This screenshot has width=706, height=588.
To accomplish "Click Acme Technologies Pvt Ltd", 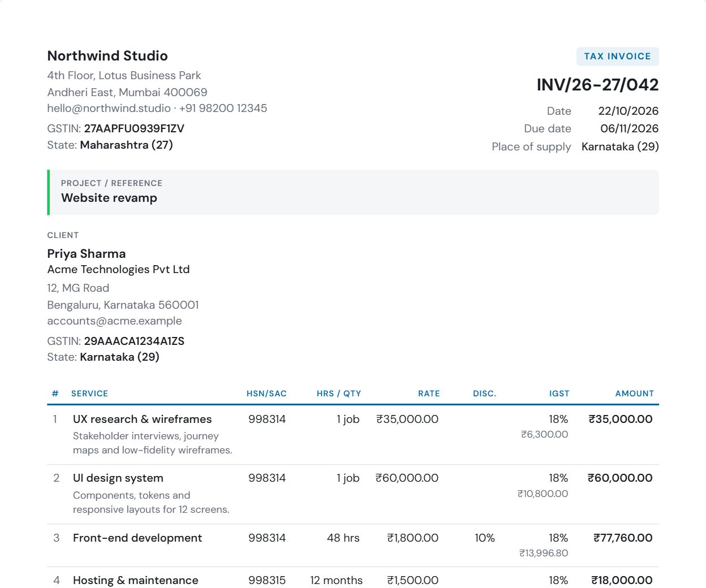I will click(118, 269).
